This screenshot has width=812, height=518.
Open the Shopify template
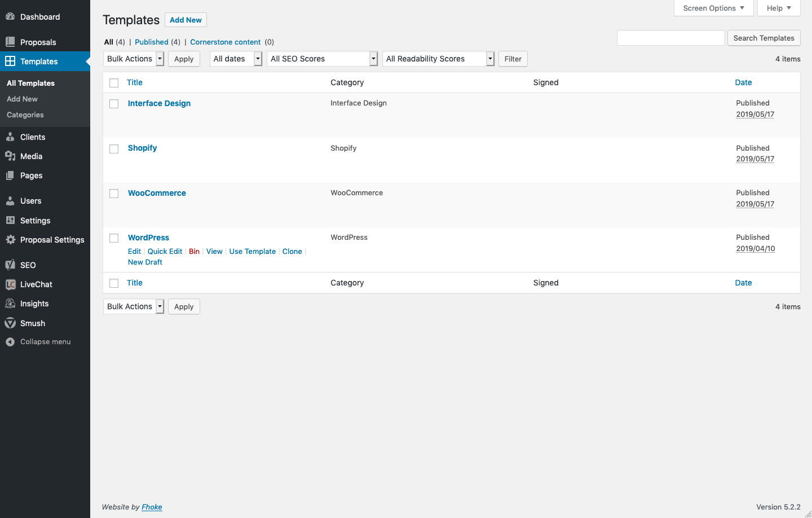tap(142, 148)
